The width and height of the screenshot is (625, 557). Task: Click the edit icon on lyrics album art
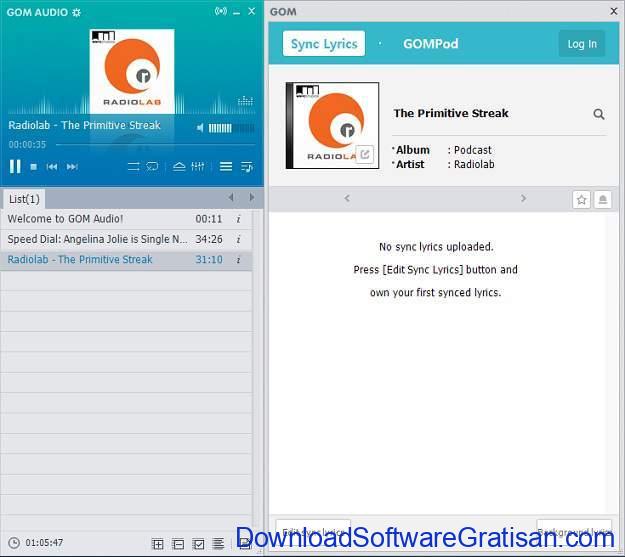pyautogui.click(x=365, y=154)
